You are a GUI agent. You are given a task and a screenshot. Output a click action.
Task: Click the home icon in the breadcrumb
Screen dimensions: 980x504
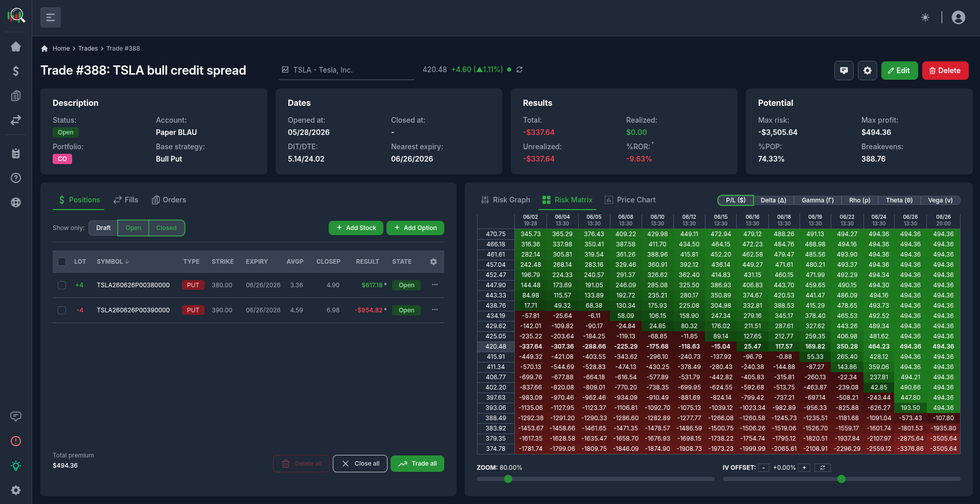(44, 49)
